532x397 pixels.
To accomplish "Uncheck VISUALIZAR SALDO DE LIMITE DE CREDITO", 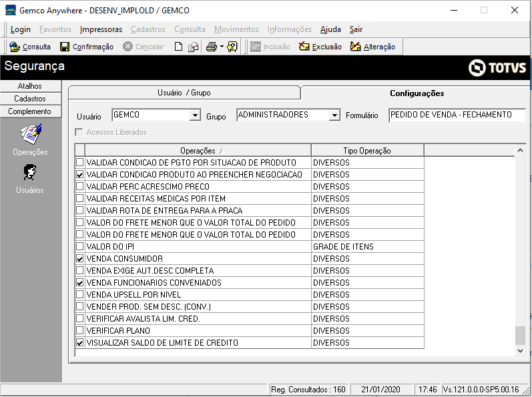I will coord(79,343).
